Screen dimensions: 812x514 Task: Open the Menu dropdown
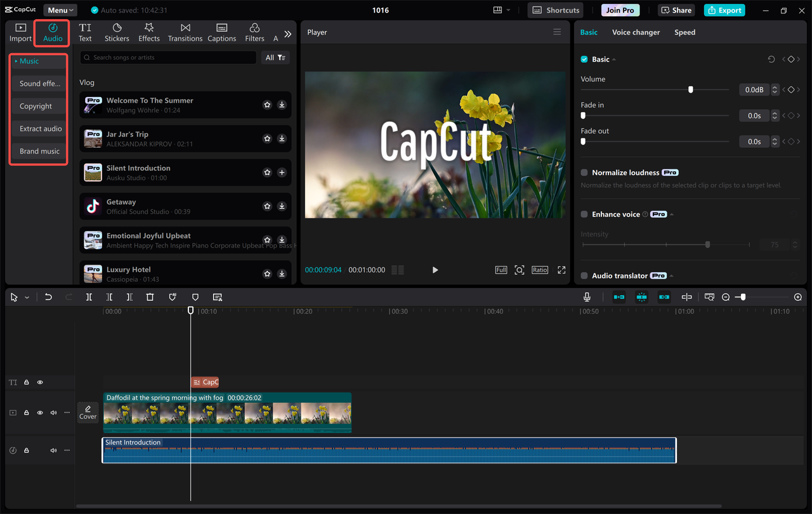pyautogui.click(x=60, y=10)
